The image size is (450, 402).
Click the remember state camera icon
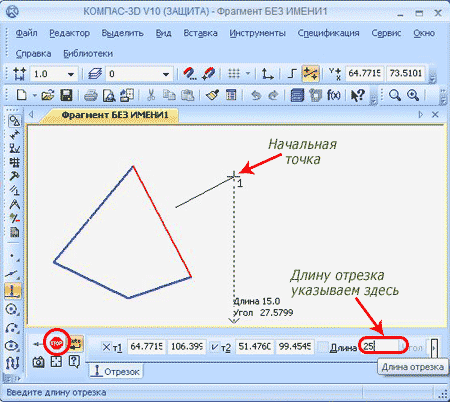(38, 362)
